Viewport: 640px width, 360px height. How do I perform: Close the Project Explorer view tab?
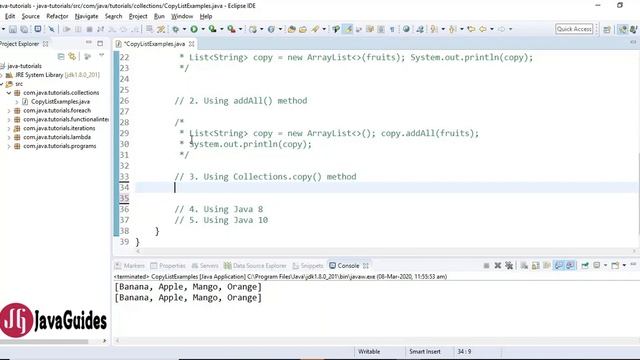point(45,44)
